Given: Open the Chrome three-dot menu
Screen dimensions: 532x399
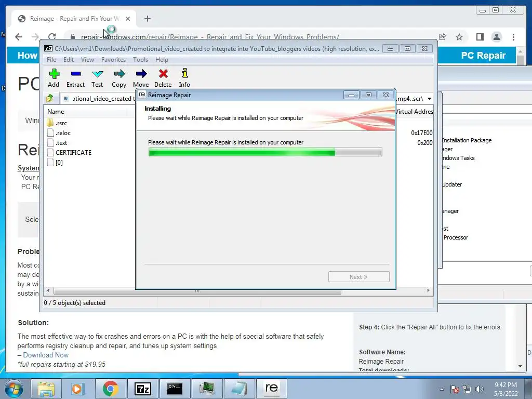Looking at the screenshot, I should (x=513, y=37).
